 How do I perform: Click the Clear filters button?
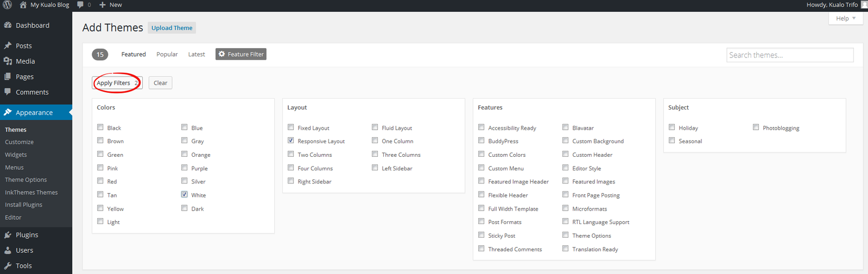(160, 83)
